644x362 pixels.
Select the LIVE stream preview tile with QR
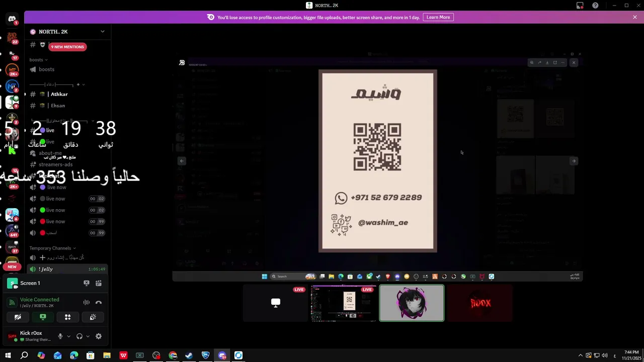point(344,303)
